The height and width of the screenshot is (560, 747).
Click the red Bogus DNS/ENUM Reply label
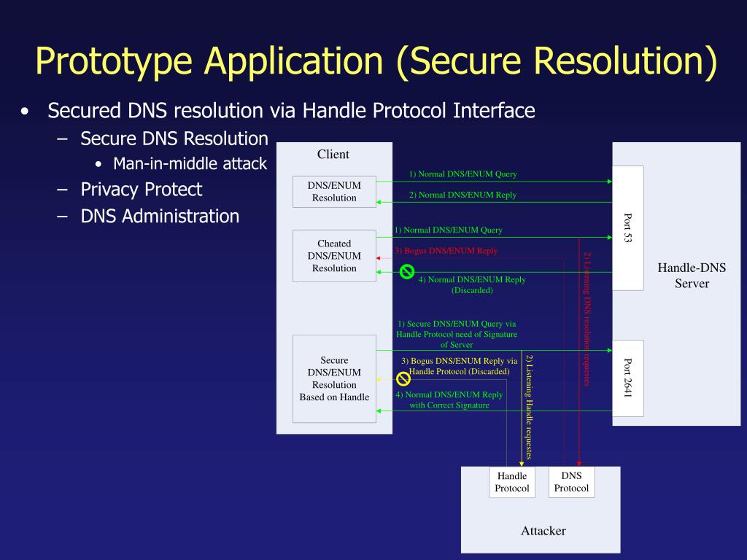446,251
